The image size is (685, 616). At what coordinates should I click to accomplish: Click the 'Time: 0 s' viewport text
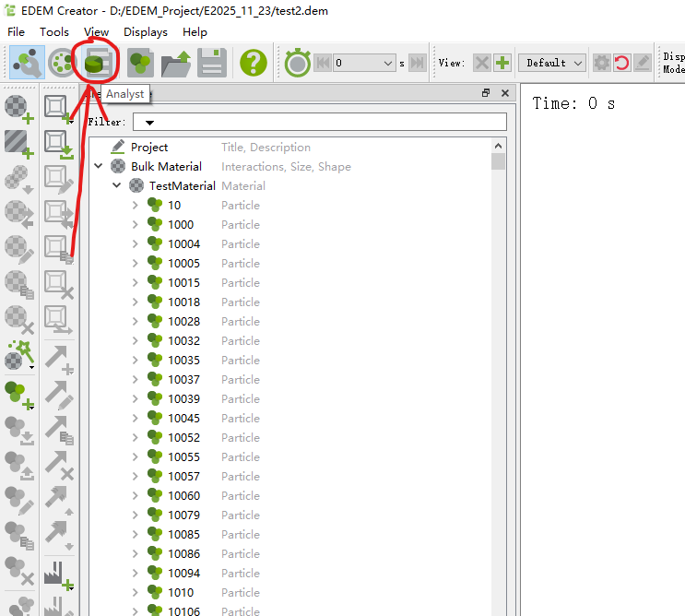[573, 103]
